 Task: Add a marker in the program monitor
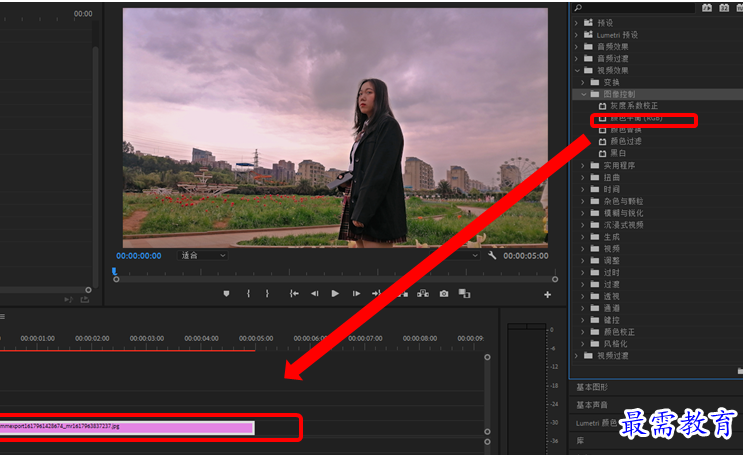[227, 294]
